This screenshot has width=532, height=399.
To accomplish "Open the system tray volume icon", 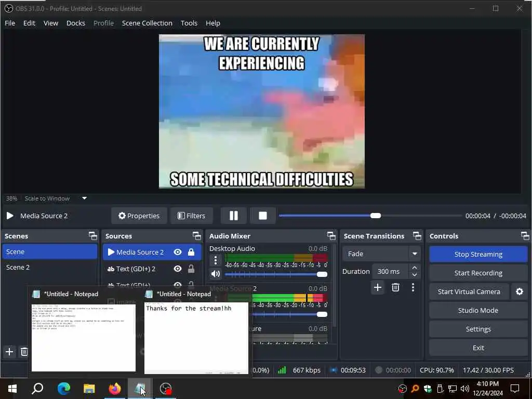I will click(x=464, y=389).
